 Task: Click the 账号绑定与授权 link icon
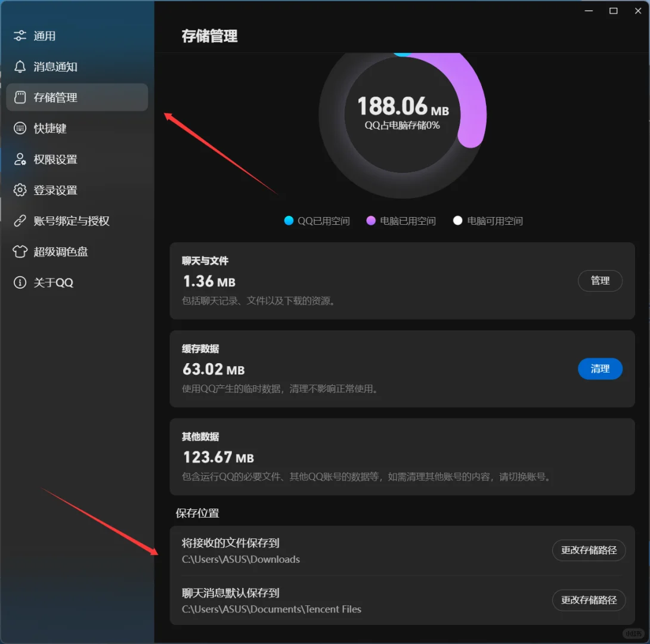[x=18, y=221]
